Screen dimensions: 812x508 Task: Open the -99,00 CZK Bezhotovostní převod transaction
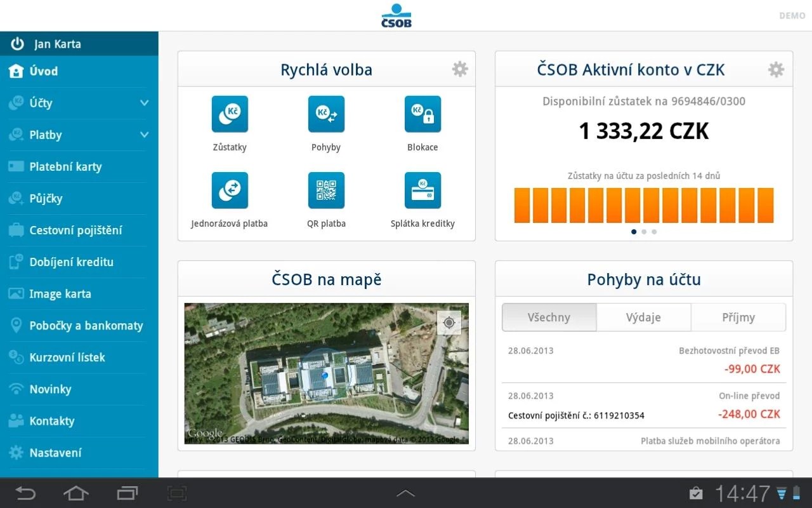(x=644, y=360)
